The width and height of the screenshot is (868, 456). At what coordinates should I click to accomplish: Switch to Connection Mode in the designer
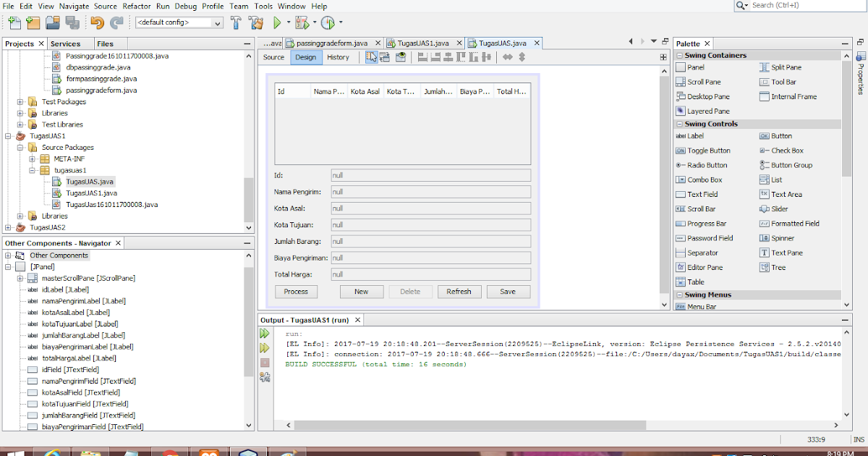point(386,57)
